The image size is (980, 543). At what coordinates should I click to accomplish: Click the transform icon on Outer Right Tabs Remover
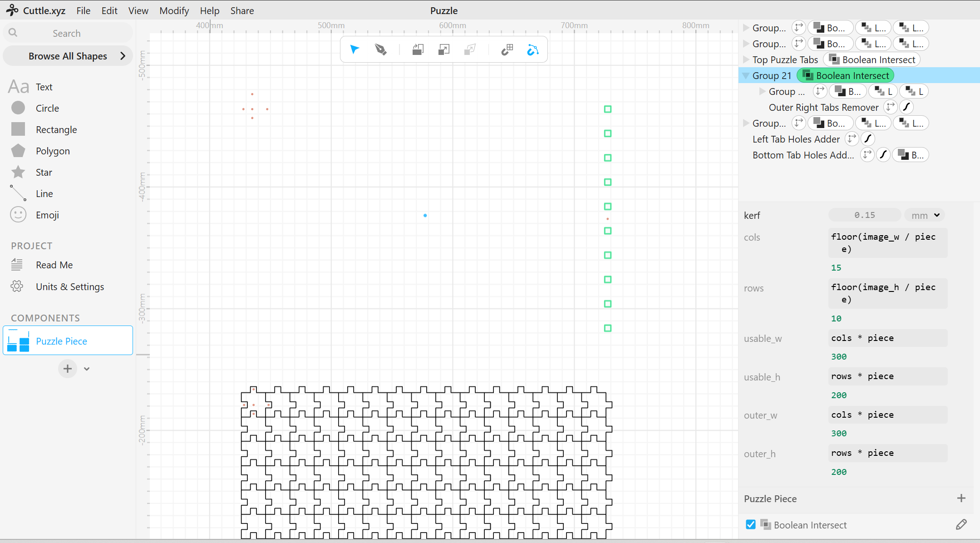point(891,107)
